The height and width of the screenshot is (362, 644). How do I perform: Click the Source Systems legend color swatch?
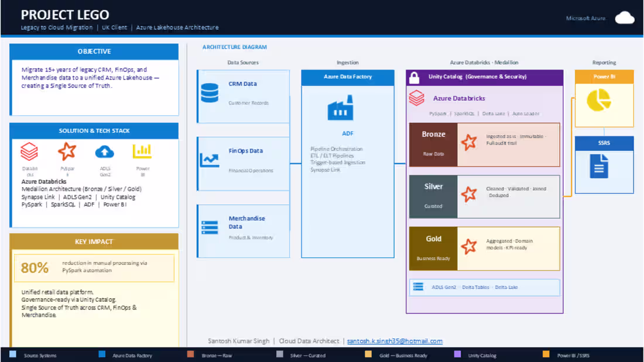pos(13,354)
